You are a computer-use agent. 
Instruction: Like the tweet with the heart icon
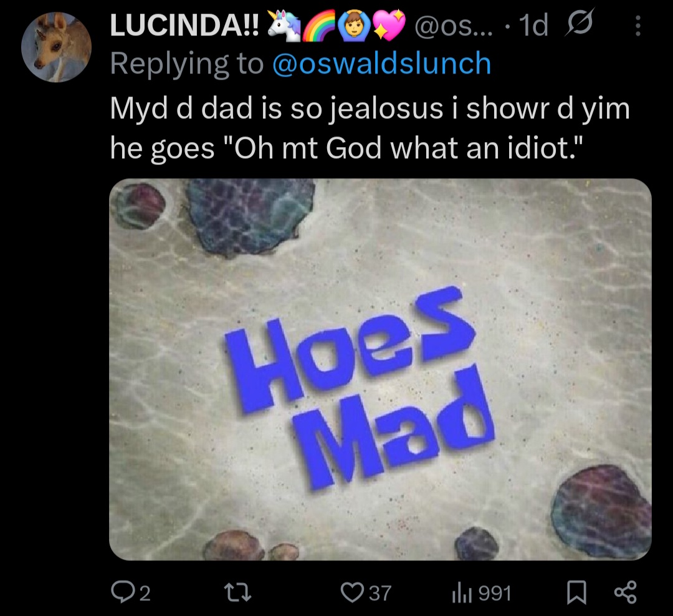pyautogui.click(x=352, y=592)
